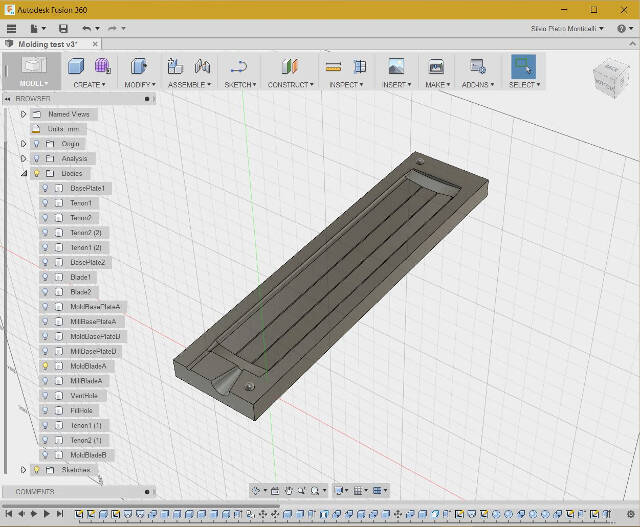Click the Assemble New Component icon

click(175, 66)
